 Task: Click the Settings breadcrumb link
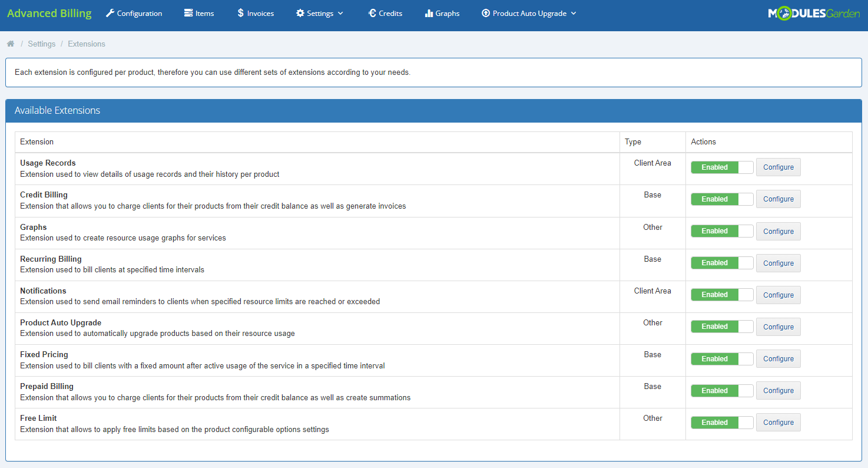tap(42, 44)
